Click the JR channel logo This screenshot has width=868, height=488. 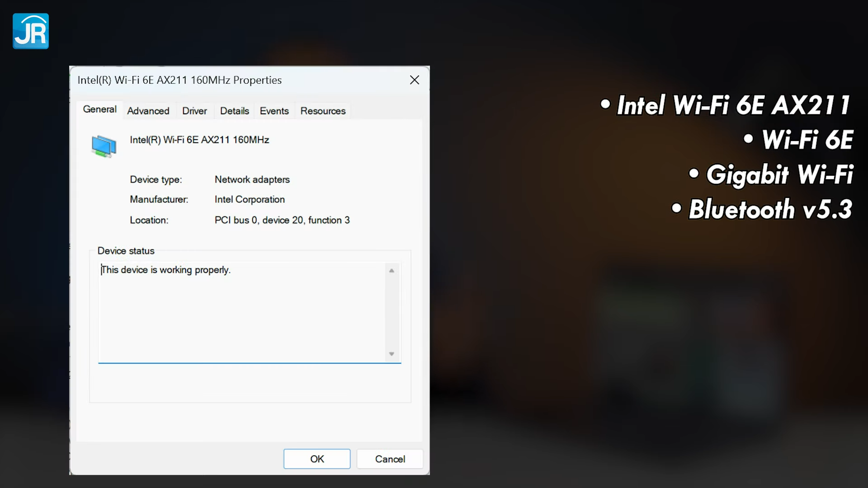click(30, 31)
